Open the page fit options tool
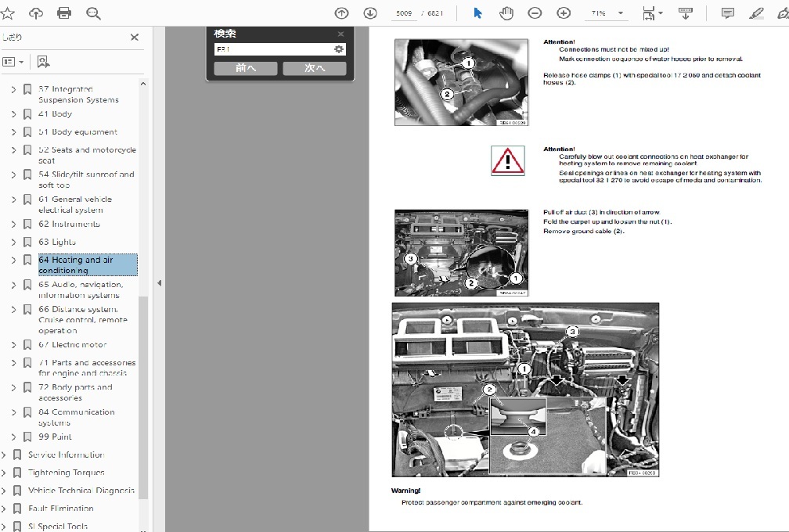This screenshot has width=789, height=532. (x=652, y=13)
